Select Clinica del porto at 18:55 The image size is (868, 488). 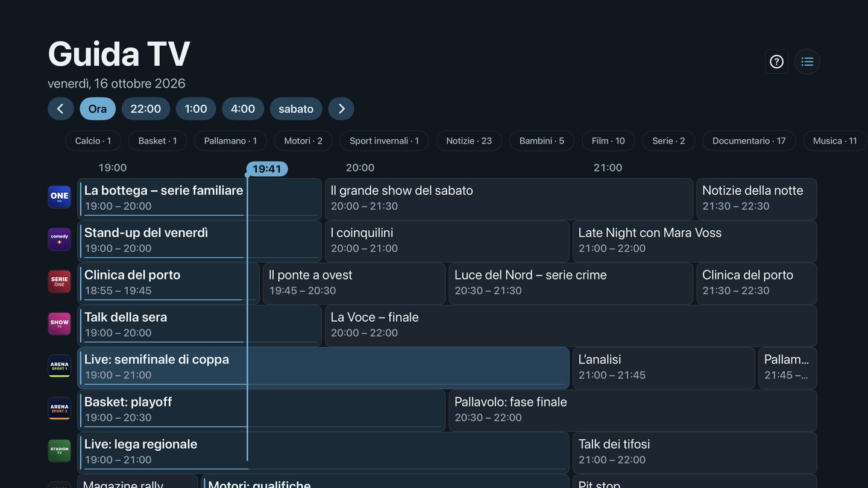point(169,283)
